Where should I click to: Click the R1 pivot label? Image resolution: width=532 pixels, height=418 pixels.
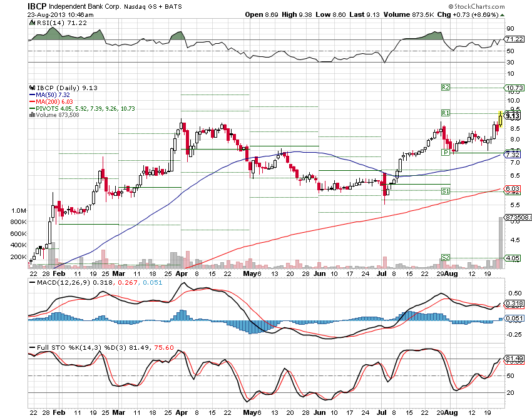446,113
